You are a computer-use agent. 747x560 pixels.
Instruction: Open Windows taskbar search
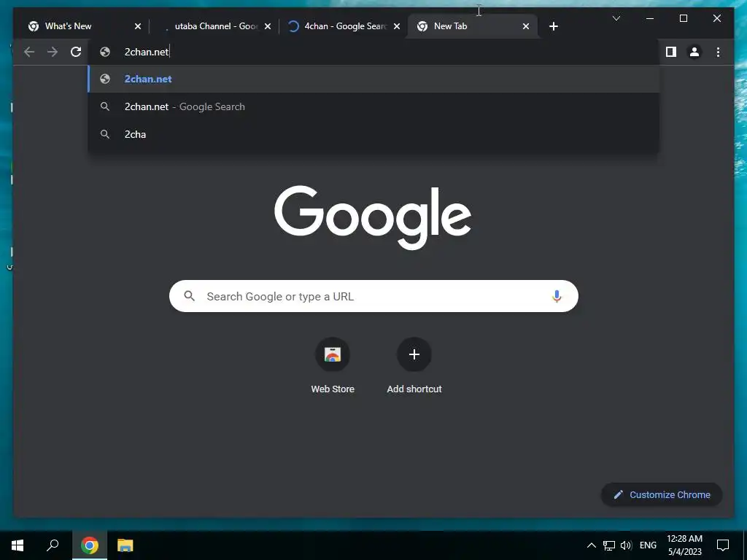pos(53,545)
